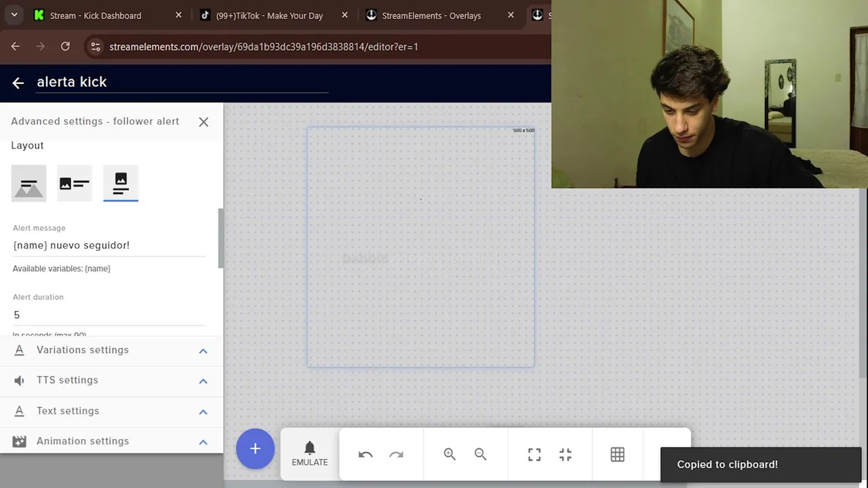Select the text-over-image layout option

[28, 184]
